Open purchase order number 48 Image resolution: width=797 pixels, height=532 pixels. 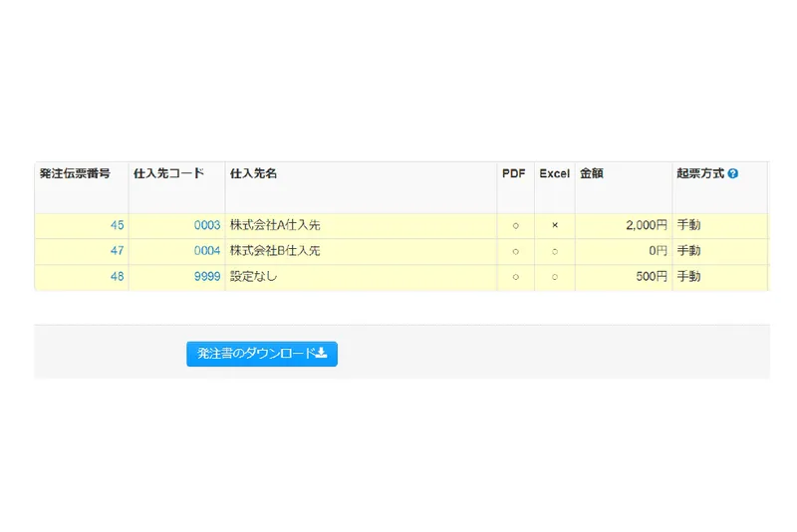pyautogui.click(x=117, y=276)
